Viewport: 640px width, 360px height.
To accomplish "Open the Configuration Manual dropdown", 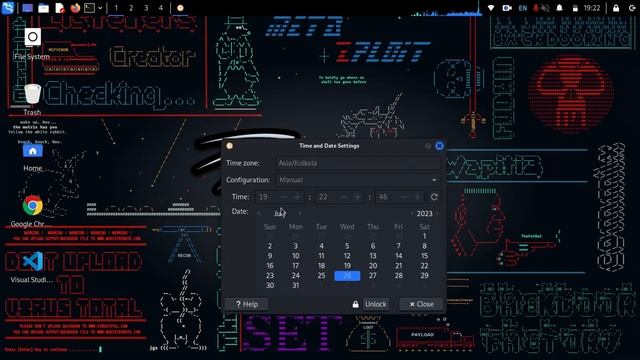I will point(358,180).
